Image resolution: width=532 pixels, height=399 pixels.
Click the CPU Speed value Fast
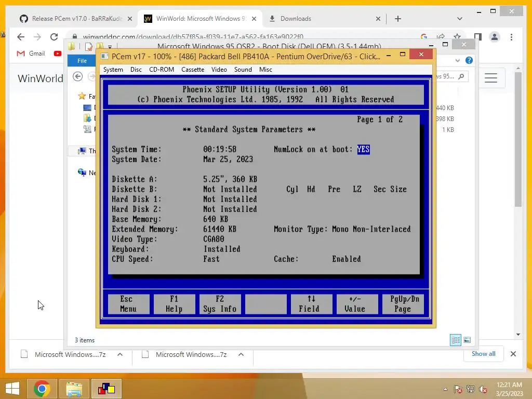click(211, 259)
